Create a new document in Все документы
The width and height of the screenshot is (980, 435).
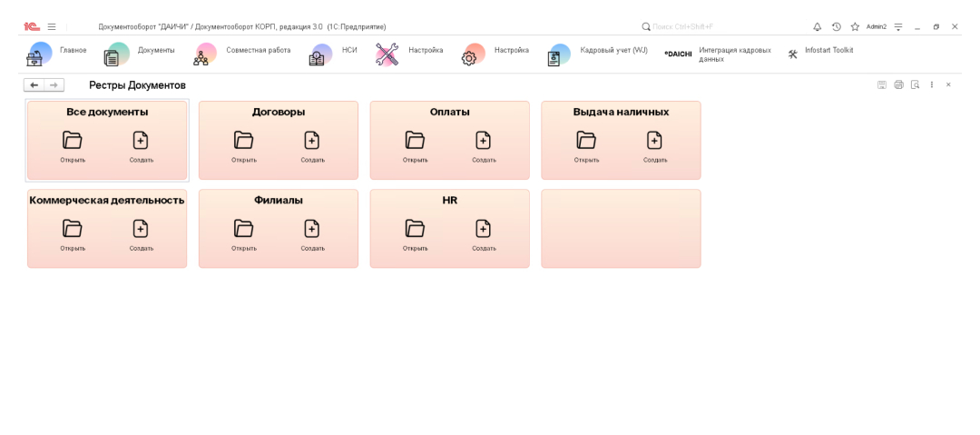point(142,140)
